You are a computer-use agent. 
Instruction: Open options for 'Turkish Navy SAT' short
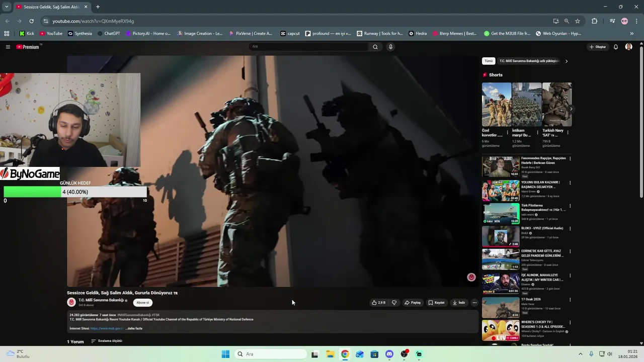[568, 133]
